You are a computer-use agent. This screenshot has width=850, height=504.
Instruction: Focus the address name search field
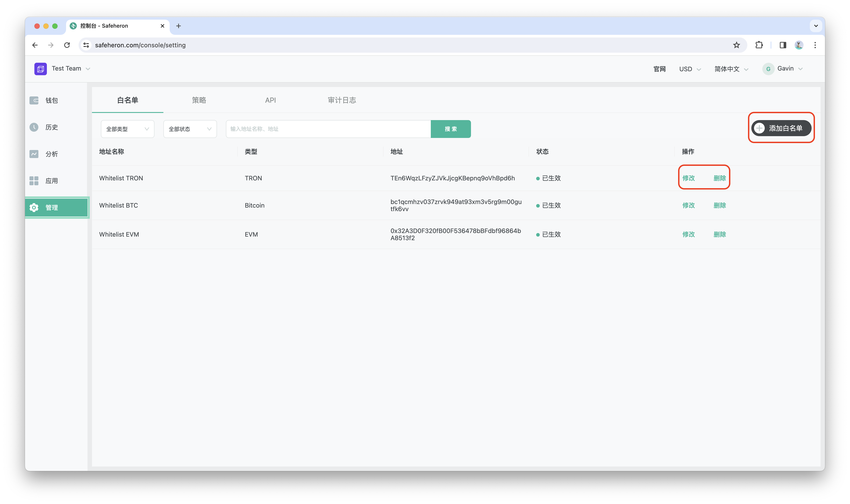[328, 129]
